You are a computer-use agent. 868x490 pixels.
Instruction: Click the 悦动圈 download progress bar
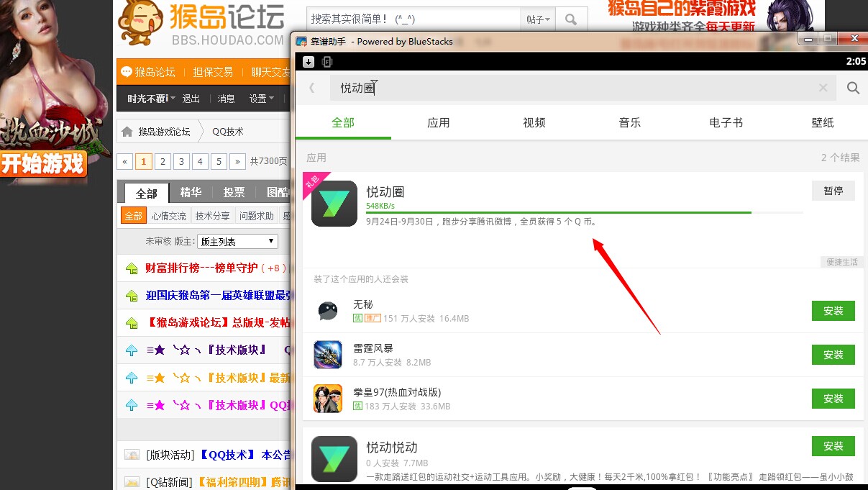585,213
